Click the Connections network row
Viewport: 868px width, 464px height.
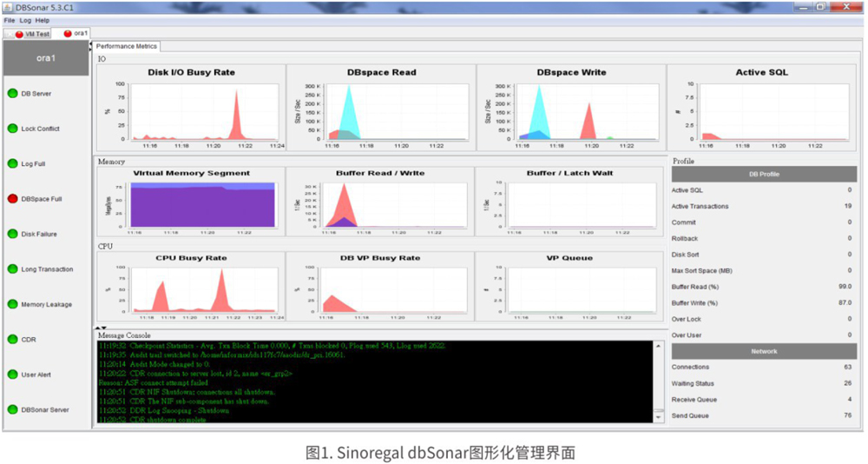tap(764, 367)
